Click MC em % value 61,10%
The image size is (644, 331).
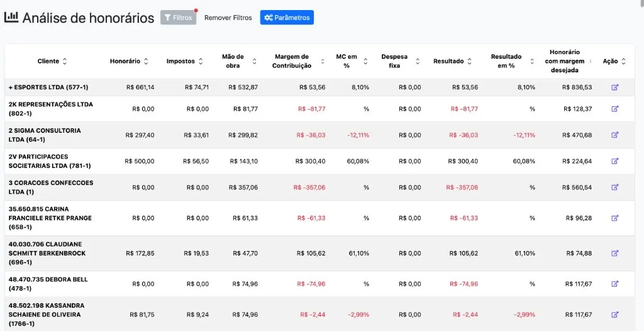pyautogui.click(x=359, y=254)
